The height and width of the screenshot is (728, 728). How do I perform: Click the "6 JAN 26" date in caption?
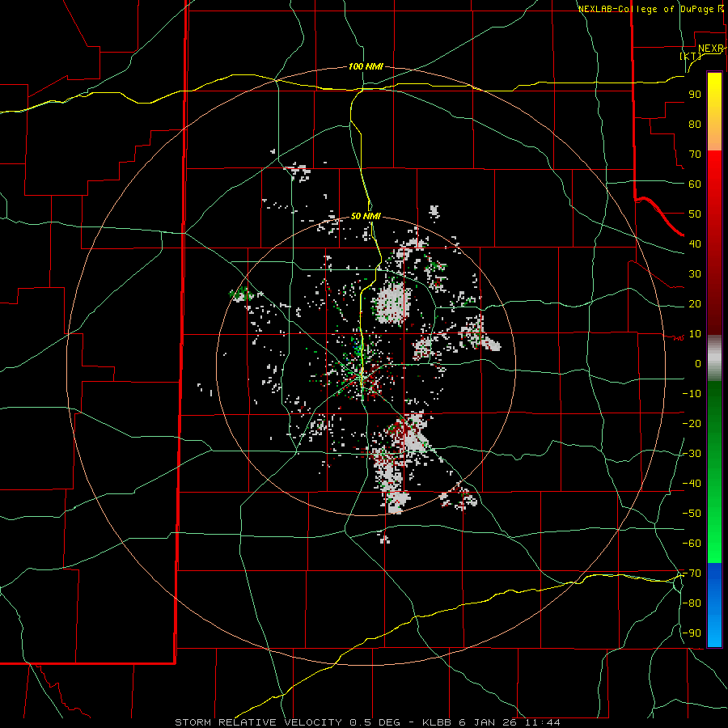489,722
